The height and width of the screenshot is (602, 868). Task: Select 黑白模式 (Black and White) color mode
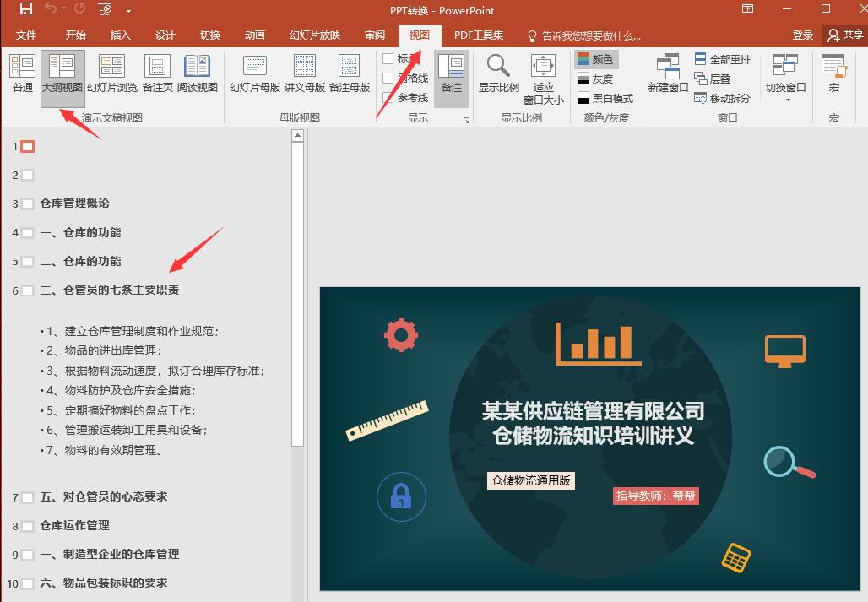600,98
